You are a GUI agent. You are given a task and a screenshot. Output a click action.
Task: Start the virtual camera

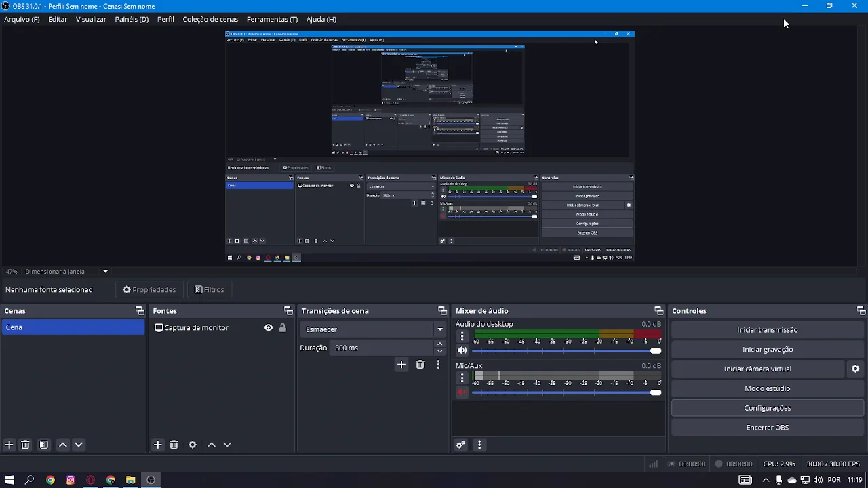[x=757, y=369]
